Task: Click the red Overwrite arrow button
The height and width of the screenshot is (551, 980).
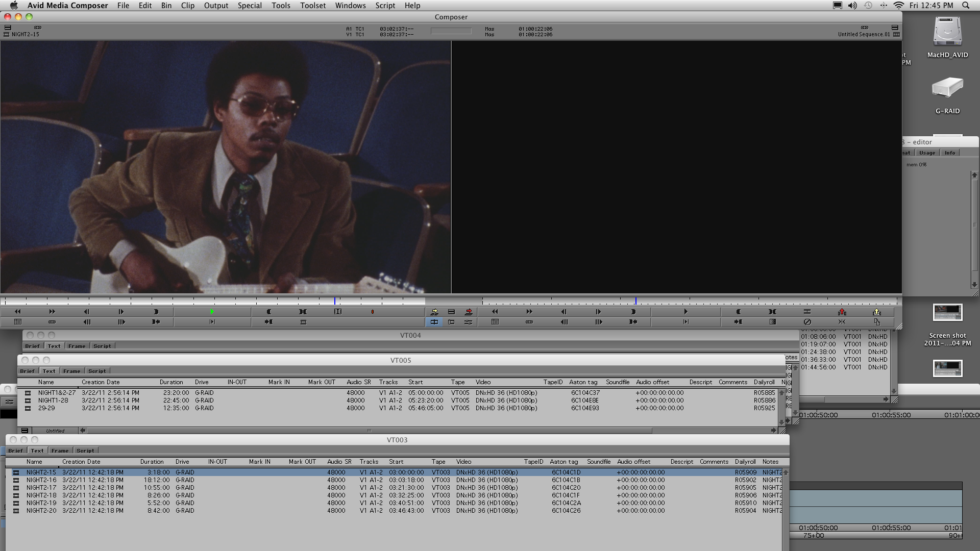Action: 469,312
